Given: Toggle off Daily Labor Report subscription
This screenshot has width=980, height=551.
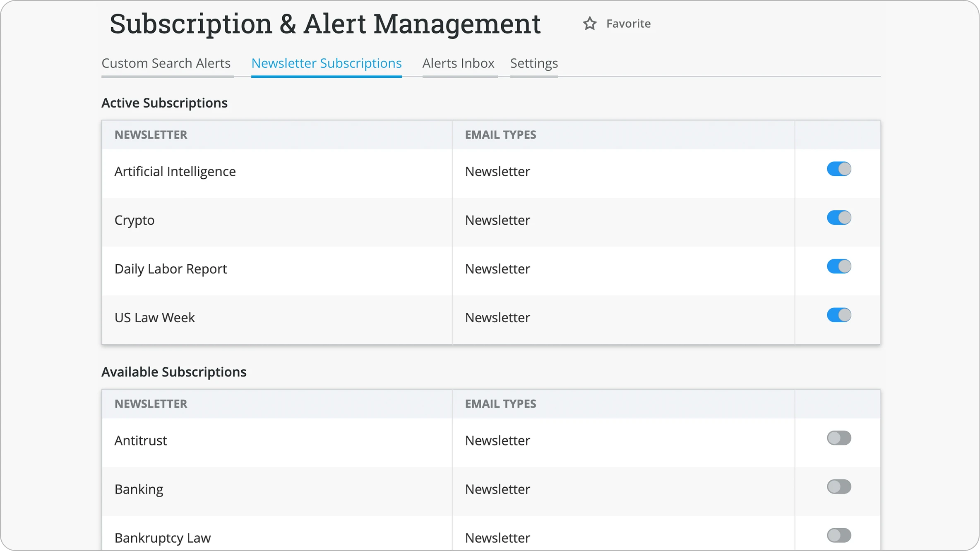Looking at the screenshot, I should 839,266.
